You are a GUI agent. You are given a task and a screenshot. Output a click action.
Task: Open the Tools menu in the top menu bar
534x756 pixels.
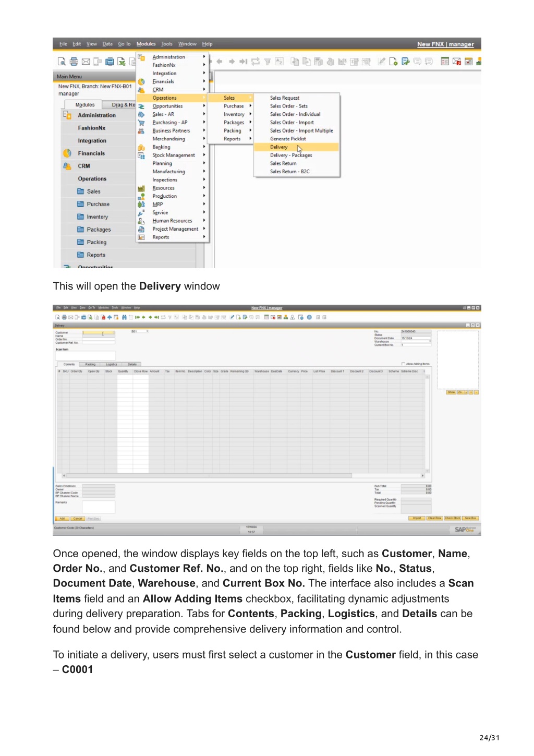tap(167, 44)
